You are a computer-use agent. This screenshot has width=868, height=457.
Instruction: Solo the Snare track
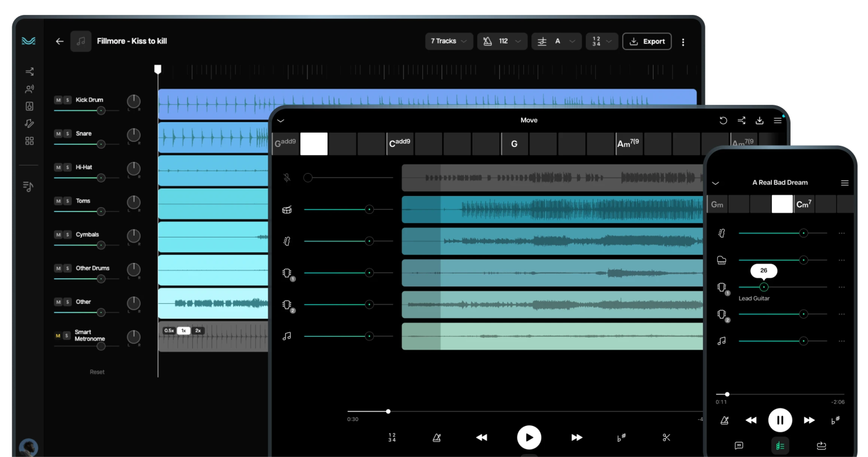(x=67, y=134)
